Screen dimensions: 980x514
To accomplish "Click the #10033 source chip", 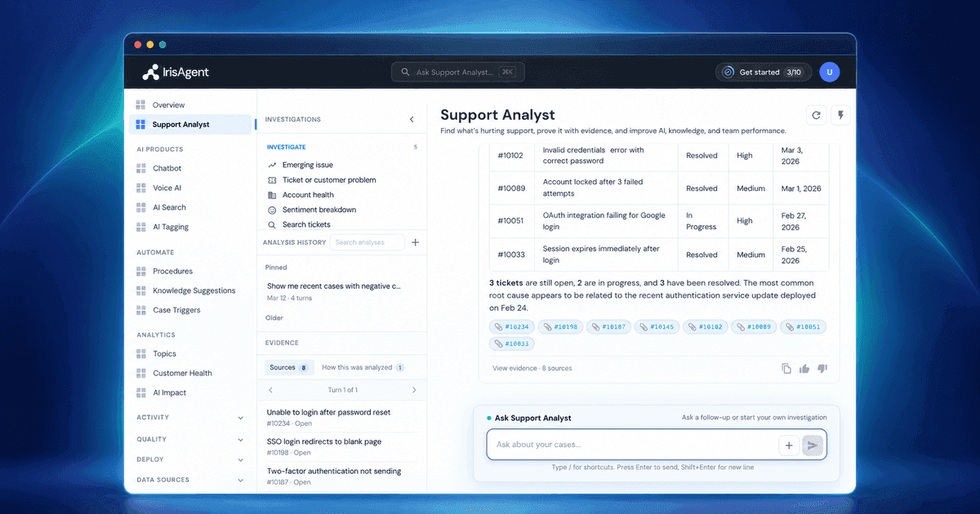I will [x=512, y=344].
